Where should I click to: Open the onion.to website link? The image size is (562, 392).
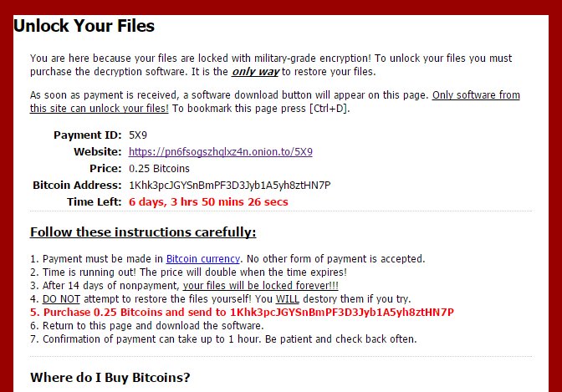tap(221, 152)
